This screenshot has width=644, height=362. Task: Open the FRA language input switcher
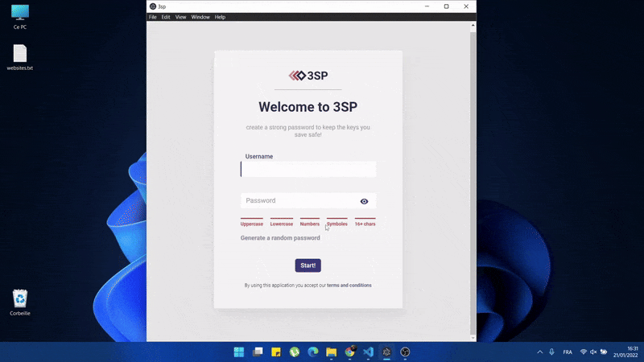568,352
